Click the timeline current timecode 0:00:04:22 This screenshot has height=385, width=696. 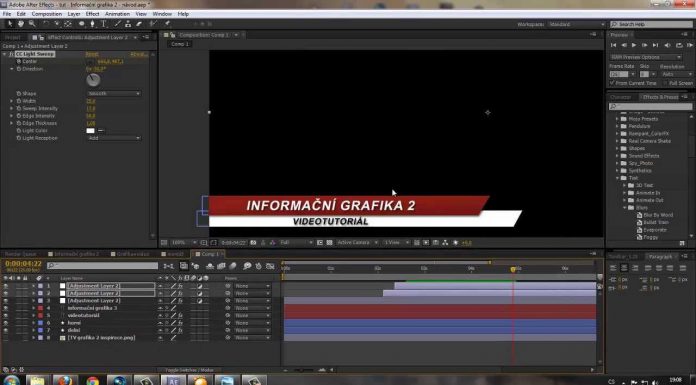(23, 264)
